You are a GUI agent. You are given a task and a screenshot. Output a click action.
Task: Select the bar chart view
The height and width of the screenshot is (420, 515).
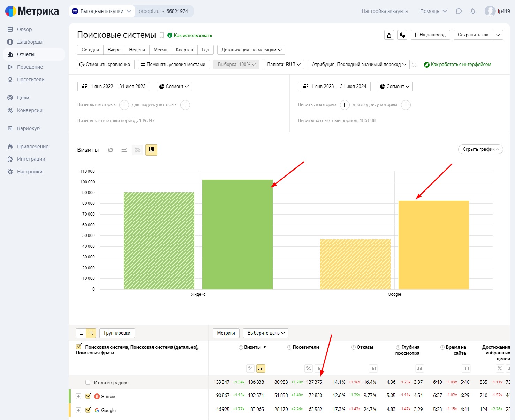pos(151,150)
